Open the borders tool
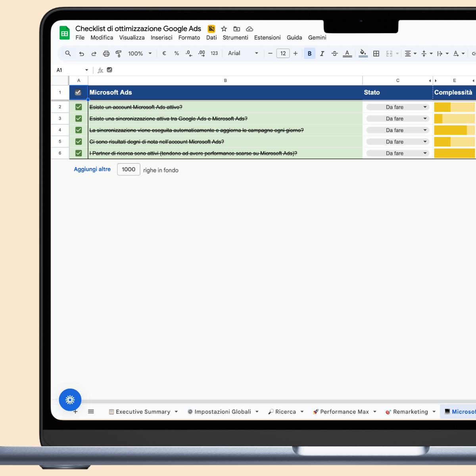The image size is (476, 476). (376, 53)
